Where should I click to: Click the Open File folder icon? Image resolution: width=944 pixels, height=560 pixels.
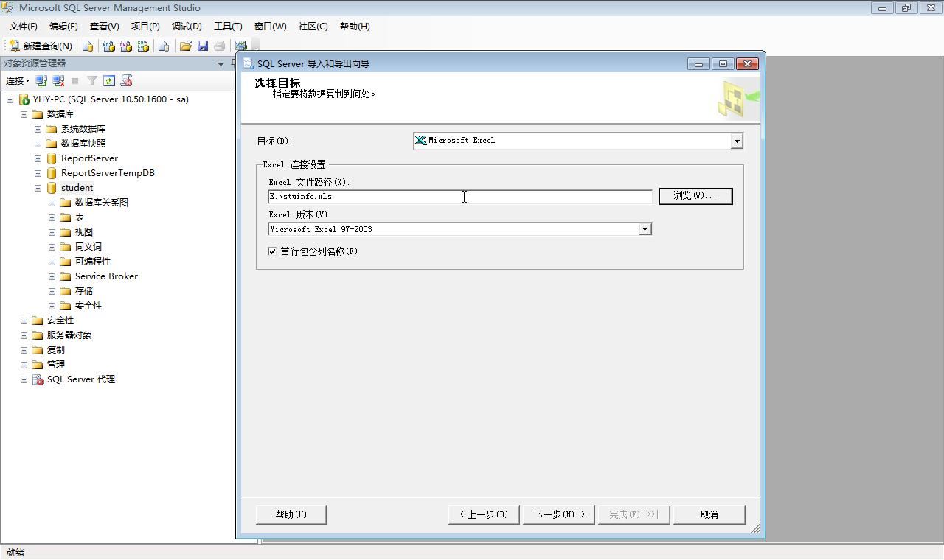click(x=185, y=46)
